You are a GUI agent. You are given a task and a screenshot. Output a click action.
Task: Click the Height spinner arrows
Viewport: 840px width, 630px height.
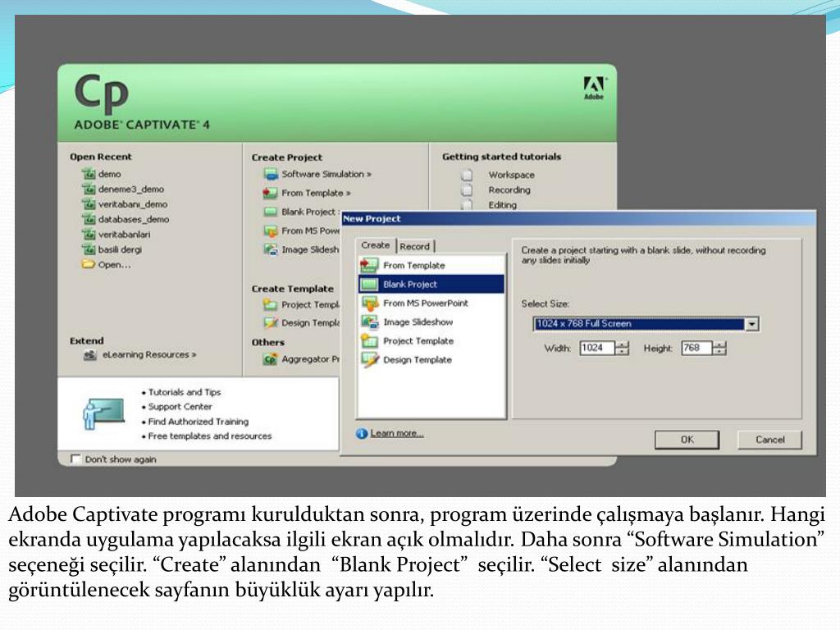coord(719,348)
